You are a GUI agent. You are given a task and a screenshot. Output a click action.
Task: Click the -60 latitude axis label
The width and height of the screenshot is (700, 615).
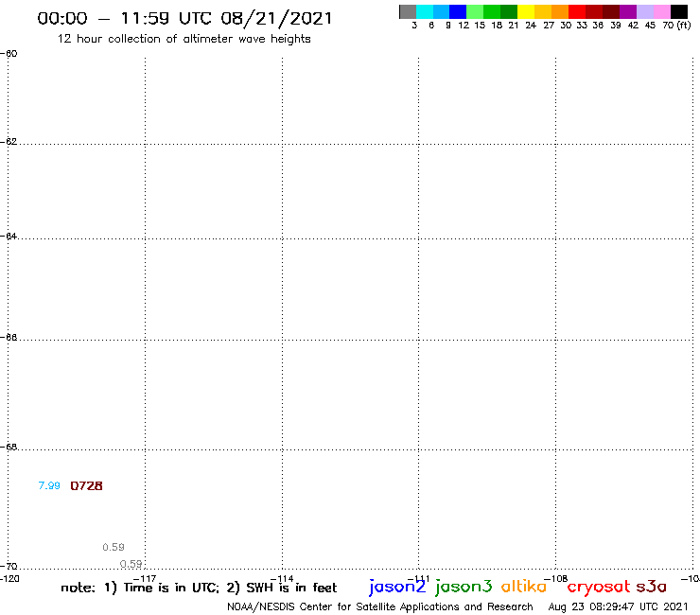coord(9,54)
